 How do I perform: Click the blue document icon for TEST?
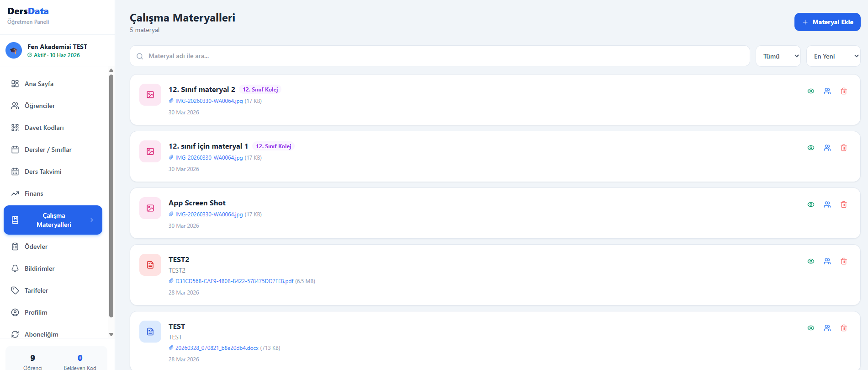[150, 332]
